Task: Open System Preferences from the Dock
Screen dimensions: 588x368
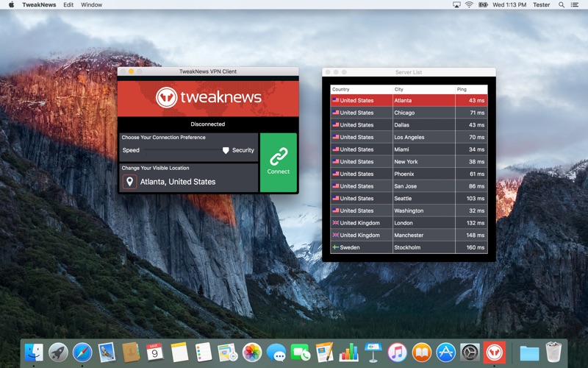Action: pyautogui.click(x=470, y=353)
